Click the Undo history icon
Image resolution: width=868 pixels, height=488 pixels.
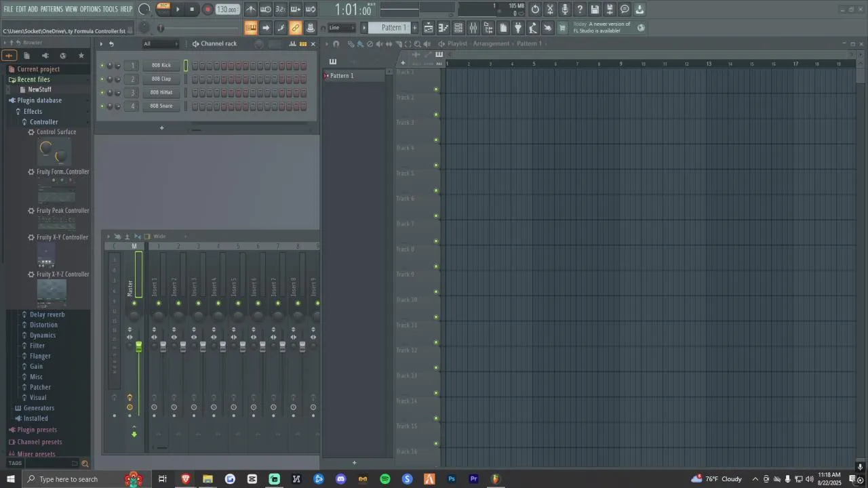click(x=535, y=9)
